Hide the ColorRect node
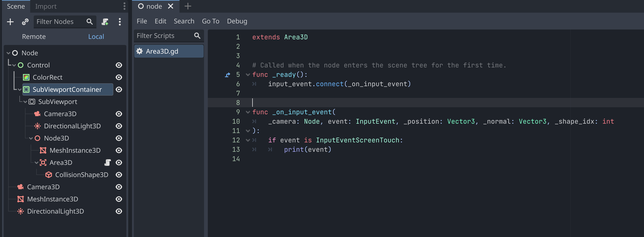Screen dimensions: 644x237 pyautogui.click(x=119, y=77)
